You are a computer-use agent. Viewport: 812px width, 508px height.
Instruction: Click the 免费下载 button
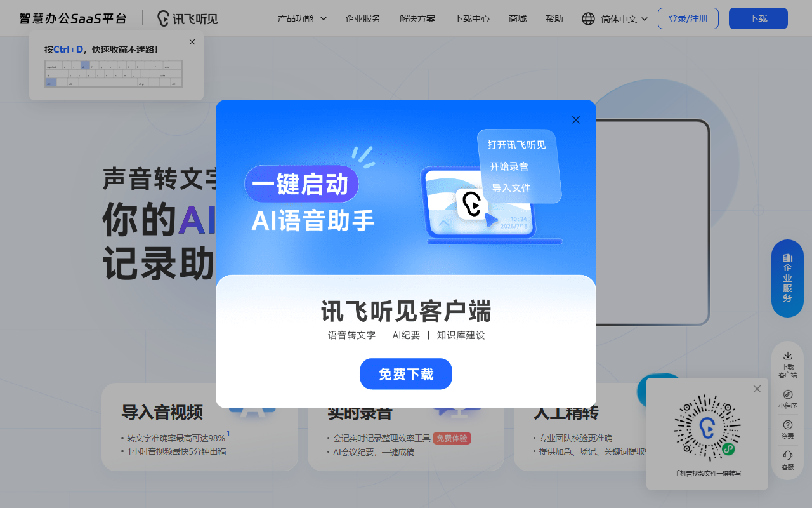pyautogui.click(x=406, y=374)
